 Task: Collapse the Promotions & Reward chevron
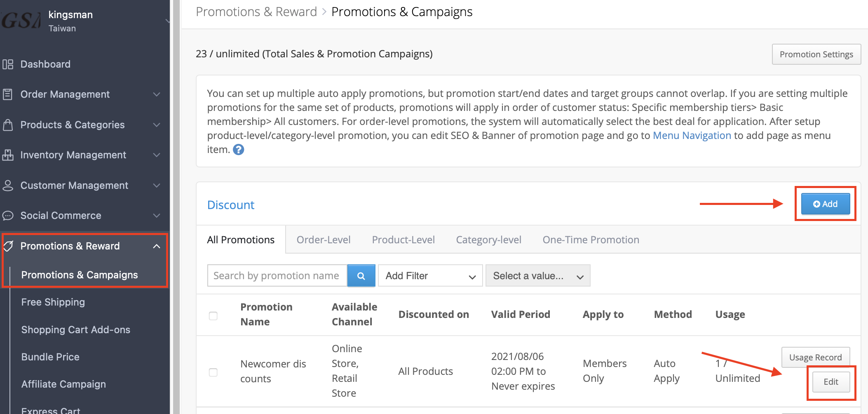pyautogui.click(x=157, y=246)
